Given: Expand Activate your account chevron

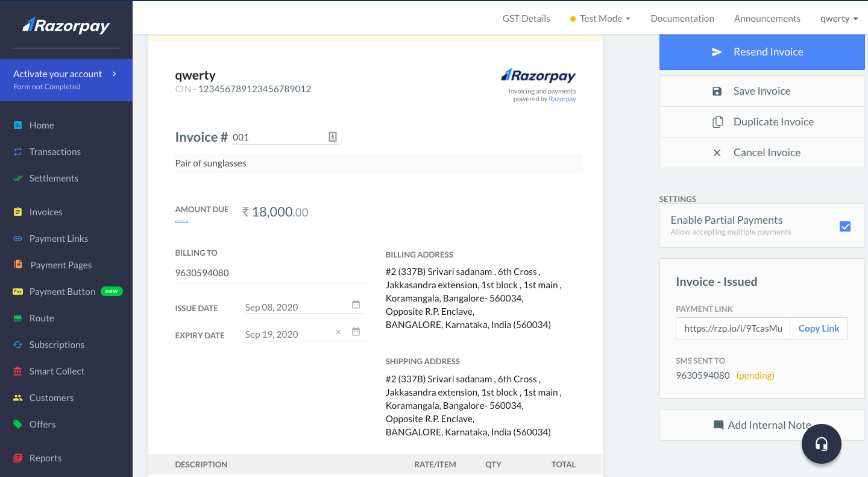Looking at the screenshot, I should [115, 74].
